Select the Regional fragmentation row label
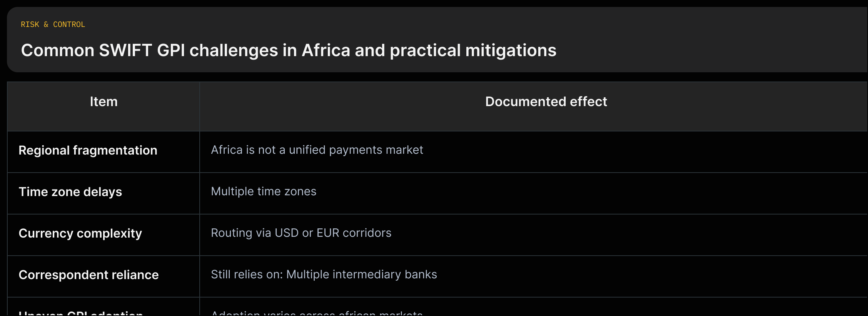 pos(88,150)
